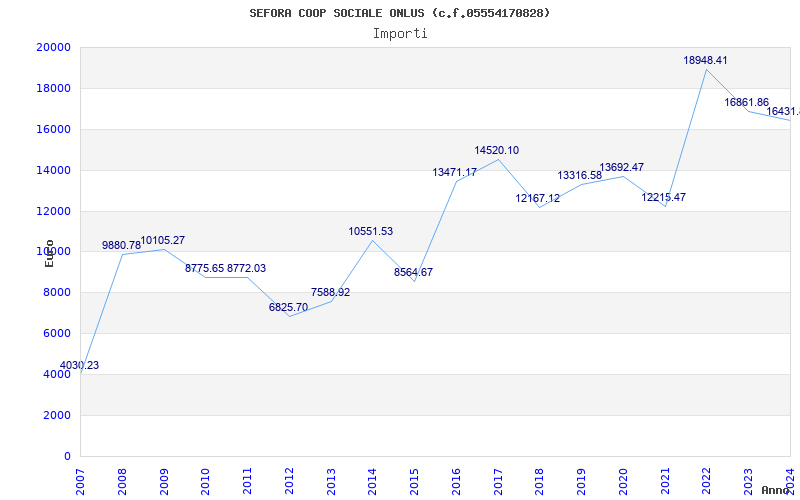Click x-axis year 2013

(x=331, y=481)
